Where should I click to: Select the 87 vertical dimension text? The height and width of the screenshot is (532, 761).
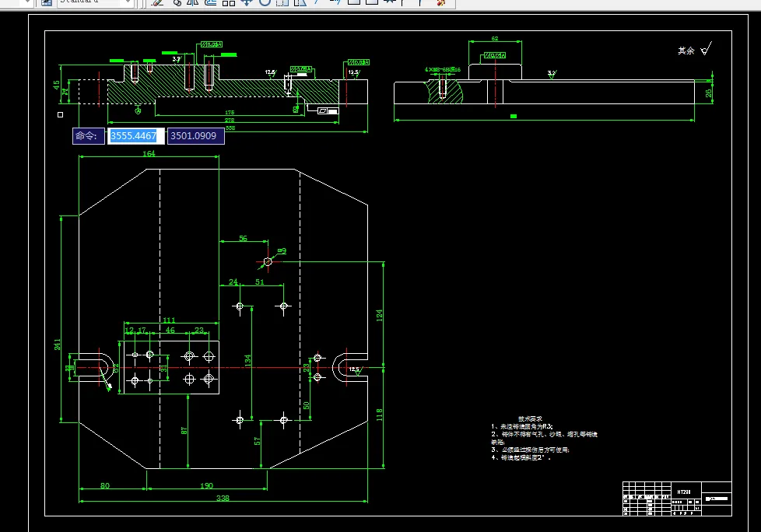coord(184,431)
